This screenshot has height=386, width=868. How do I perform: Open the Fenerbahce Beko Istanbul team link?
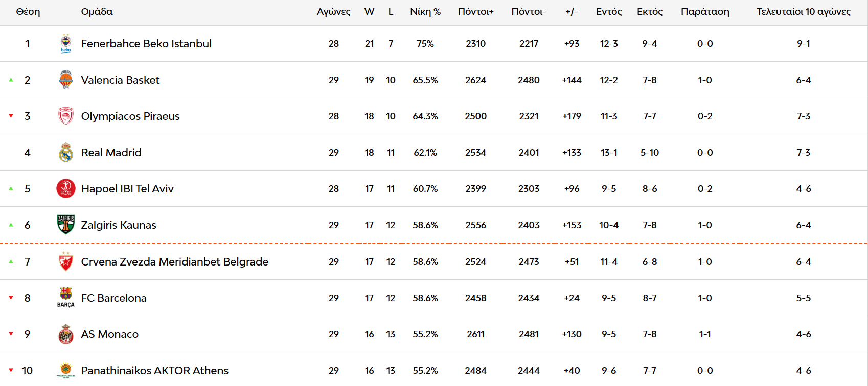(x=146, y=44)
